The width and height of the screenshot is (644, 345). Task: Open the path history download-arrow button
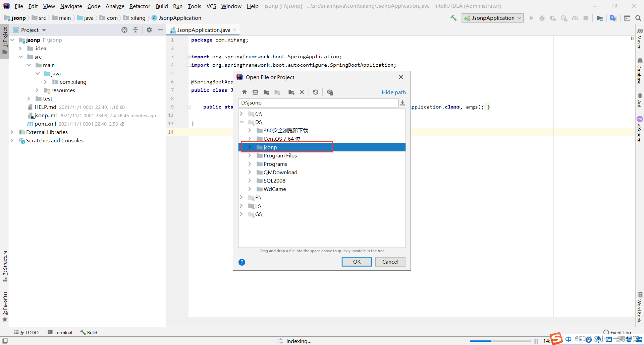click(x=402, y=103)
